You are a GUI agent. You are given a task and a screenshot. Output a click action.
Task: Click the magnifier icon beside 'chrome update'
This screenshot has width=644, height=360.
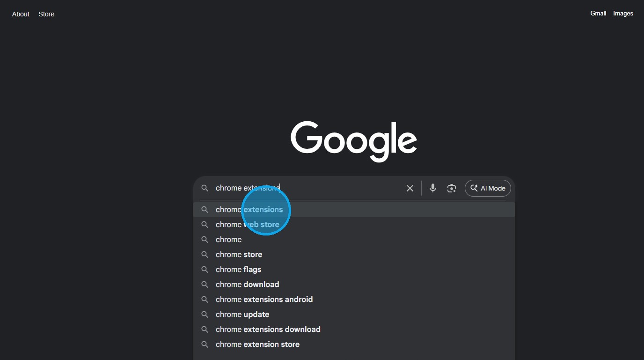(x=205, y=315)
